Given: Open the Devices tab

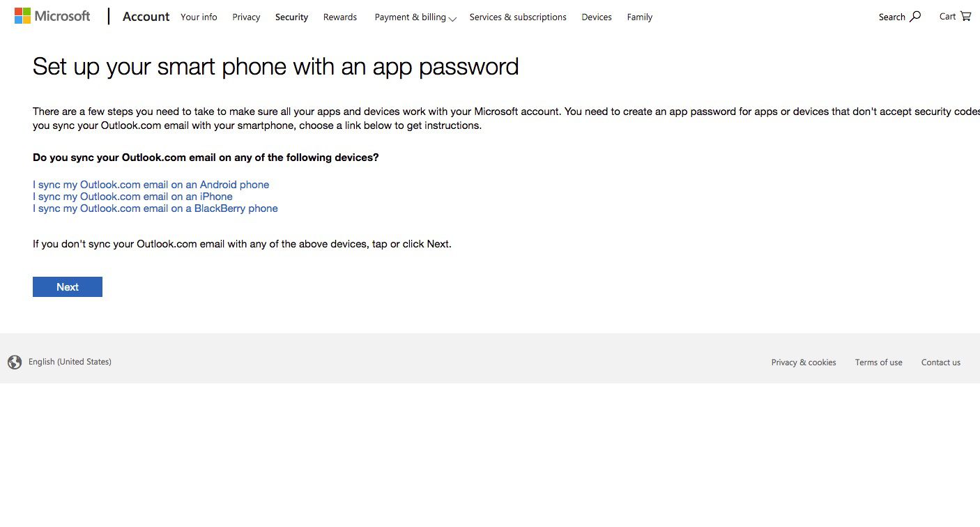Looking at the screenshot, I should pyautogui.click(x=597, y=17).
